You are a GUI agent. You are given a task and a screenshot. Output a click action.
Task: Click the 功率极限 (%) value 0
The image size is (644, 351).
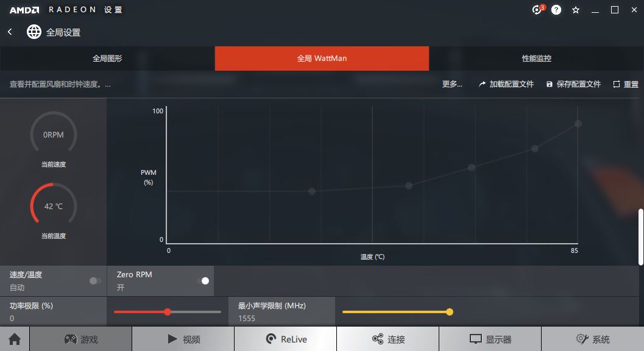[x=12, y=318]
